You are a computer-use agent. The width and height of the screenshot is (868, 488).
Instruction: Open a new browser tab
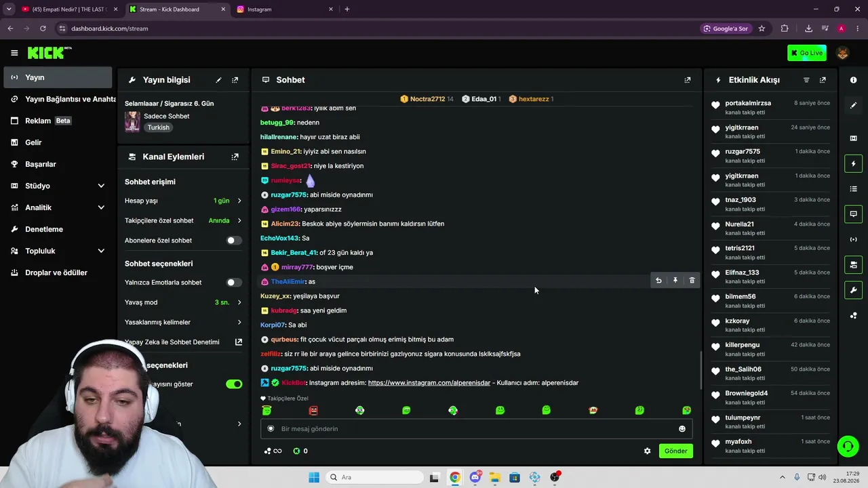[347, 9]
